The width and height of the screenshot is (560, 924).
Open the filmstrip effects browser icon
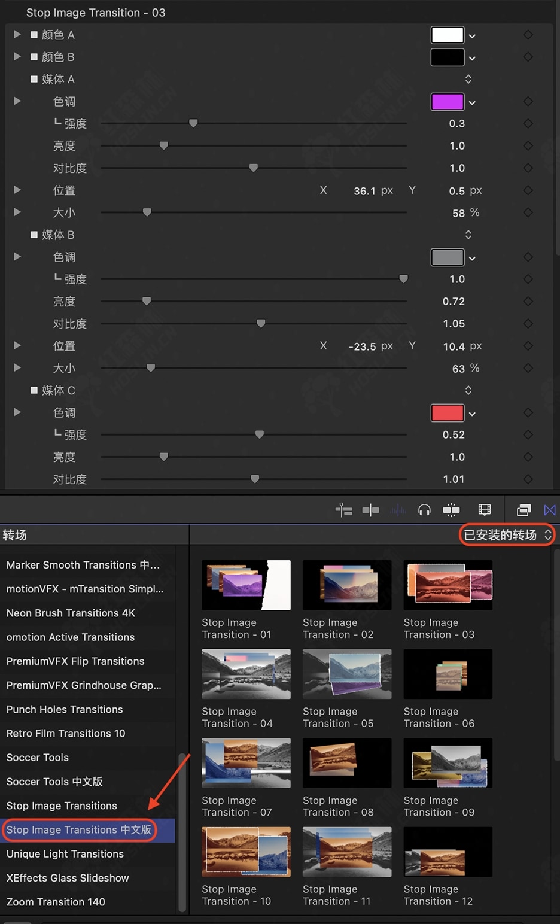pos(485,510)
